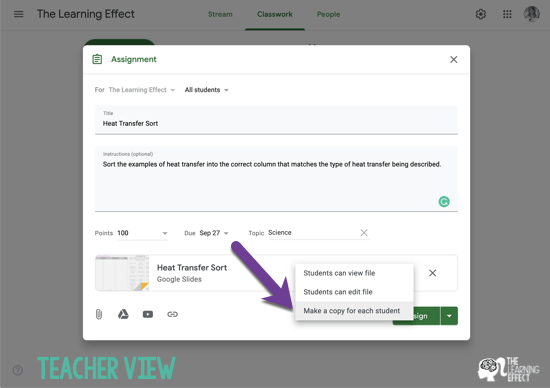Screen dimensions: 550x388
Task: Open the account profile avatar
Action: click(531, 14)
